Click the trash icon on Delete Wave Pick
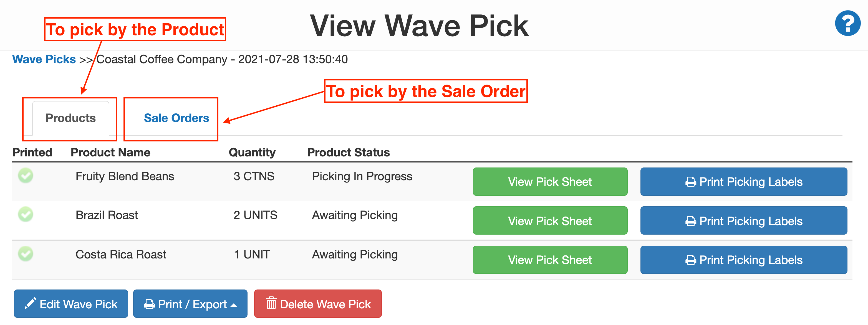The width and height of the screenshot is (868, 325). (271, 304)
